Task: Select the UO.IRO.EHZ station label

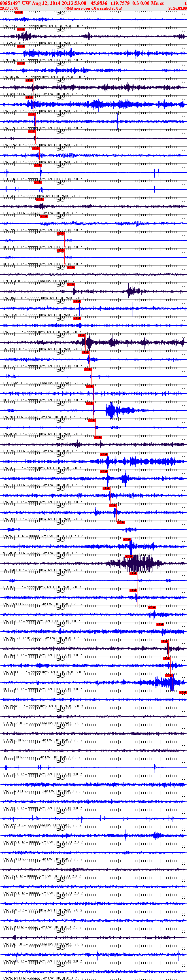Action: pyautogui.click(x=41, y=196)
